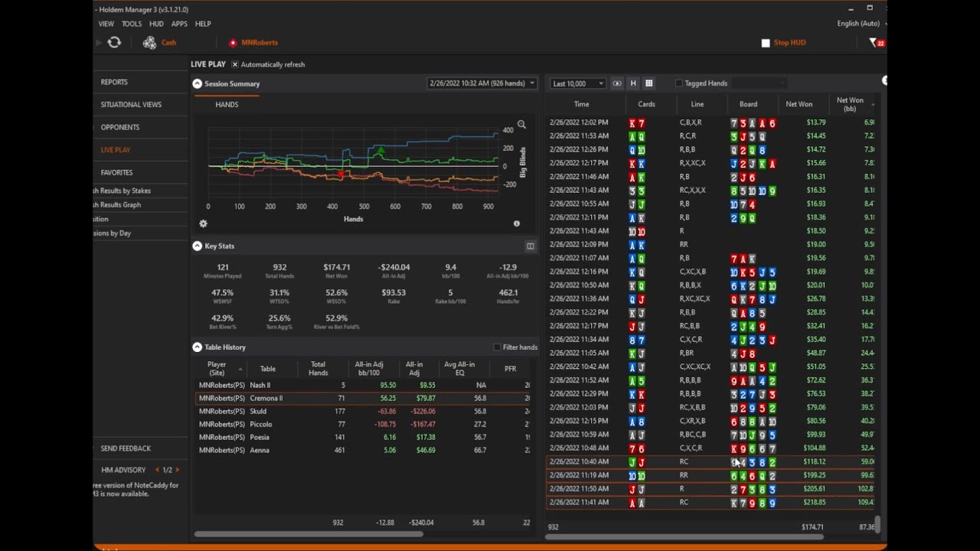Go to next HM Advisory message
The image size is (980, 551).
[178, 470]
